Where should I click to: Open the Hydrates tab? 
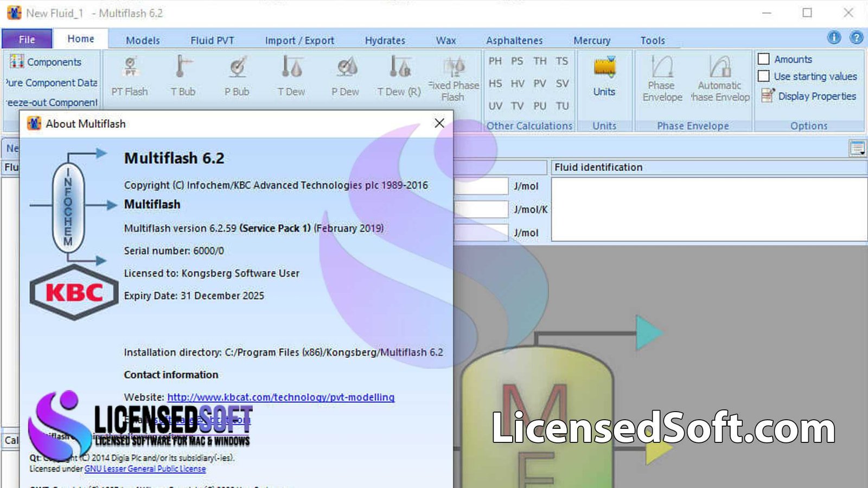pyautogui.click(x=385, y=40)
